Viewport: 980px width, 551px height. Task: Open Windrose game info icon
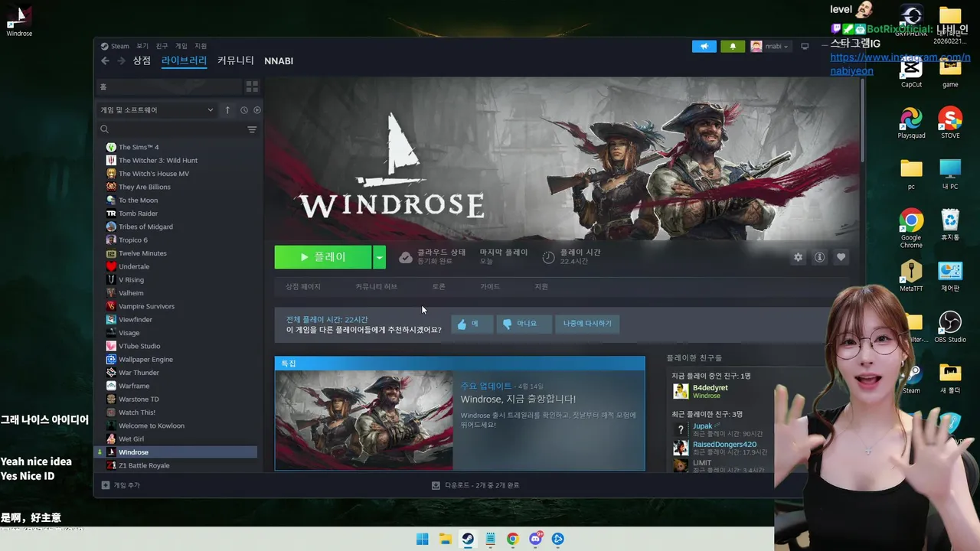coord(819,257)
